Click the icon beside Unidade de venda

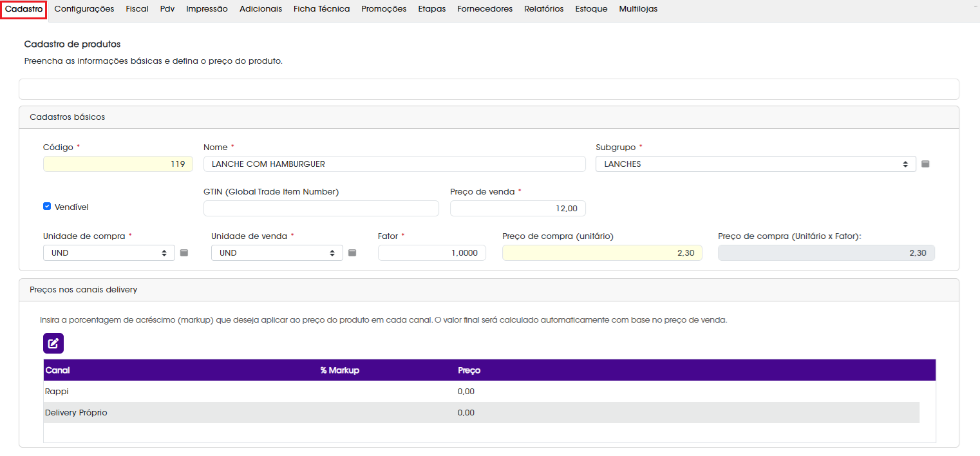(352, 253)
